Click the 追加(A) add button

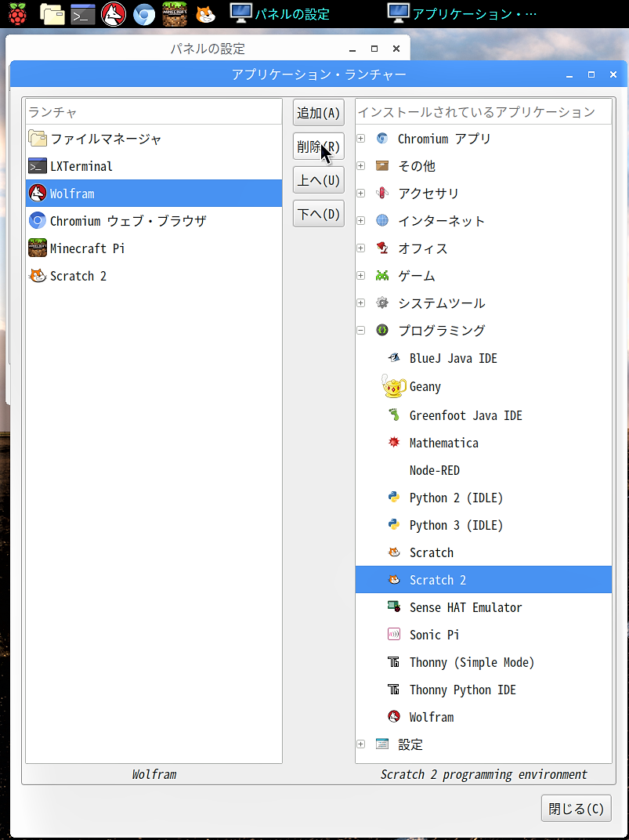point(319,113)
